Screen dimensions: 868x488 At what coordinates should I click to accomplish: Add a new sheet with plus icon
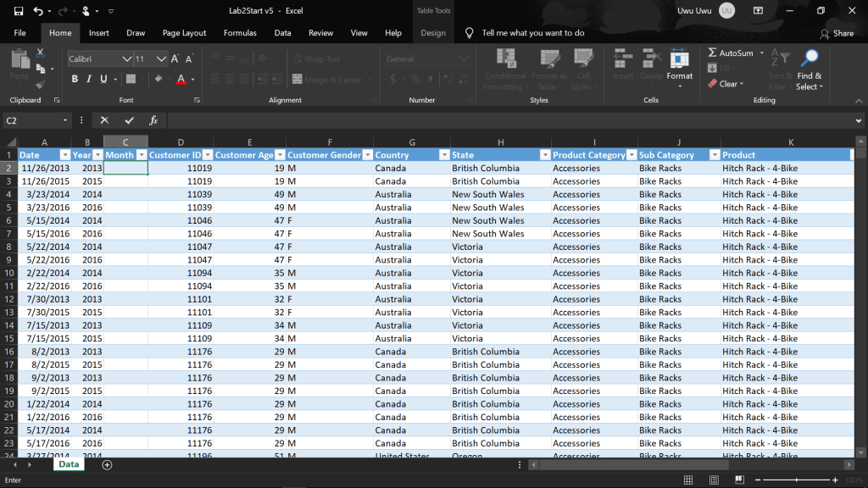pyautogui.click(x=107, y=464)
